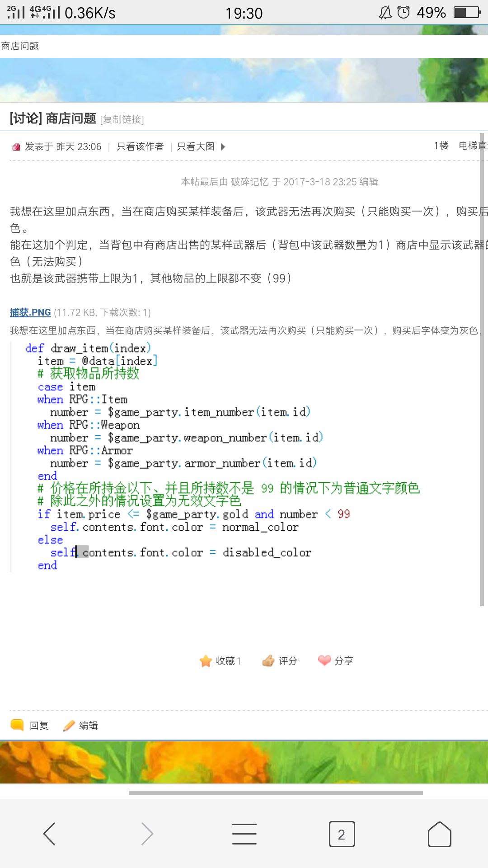Image resolution: width=488 pixels, height=868 pixels.
Task: Tap the 本帖最后由 破碎记忆 edit notice
Action: click(279, 182)
